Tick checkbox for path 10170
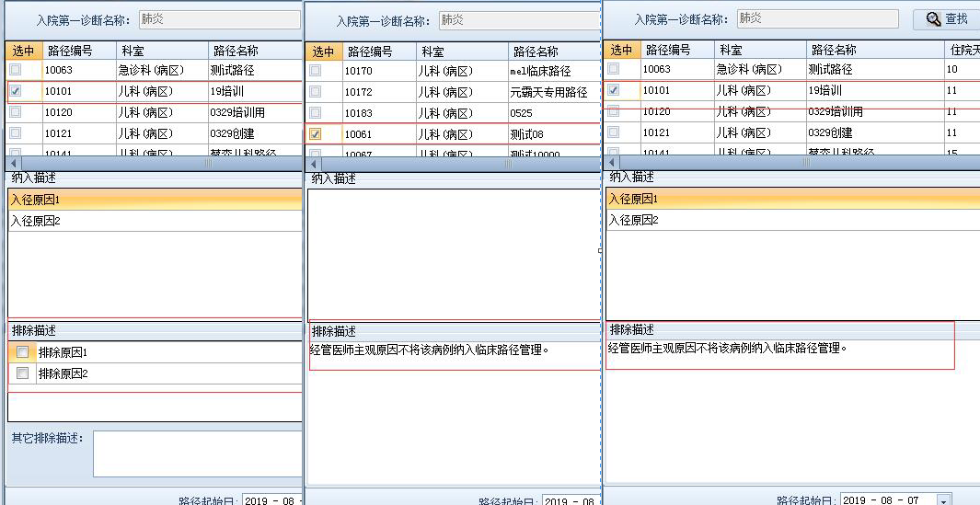980x505 pixels. click(316, 71)
